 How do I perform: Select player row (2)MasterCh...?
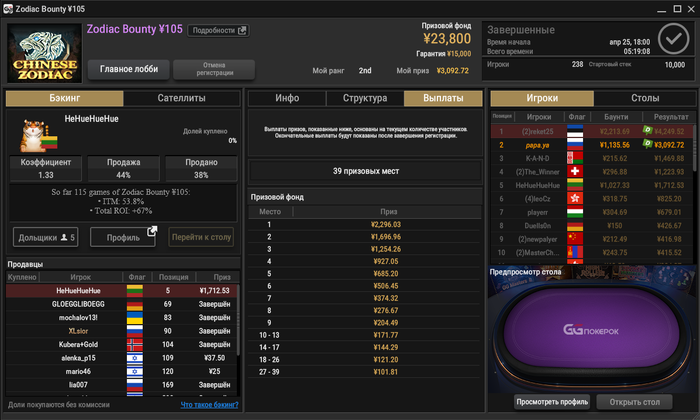point(592,252)
